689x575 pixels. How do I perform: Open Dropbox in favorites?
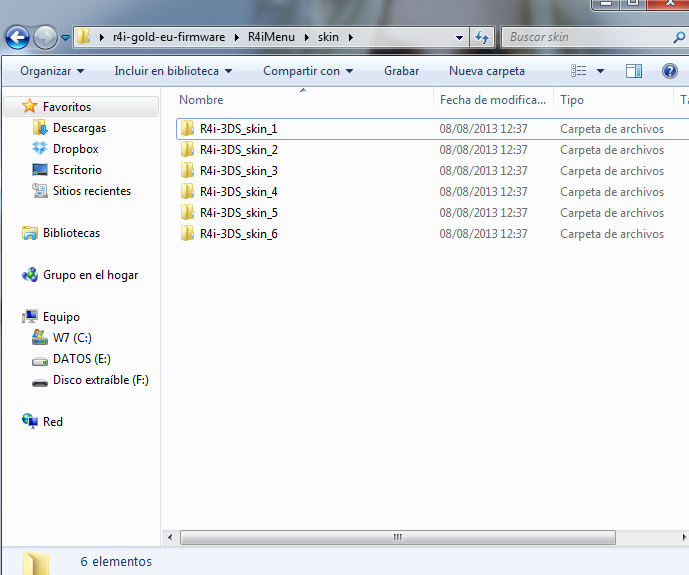[x=76, y=149]
